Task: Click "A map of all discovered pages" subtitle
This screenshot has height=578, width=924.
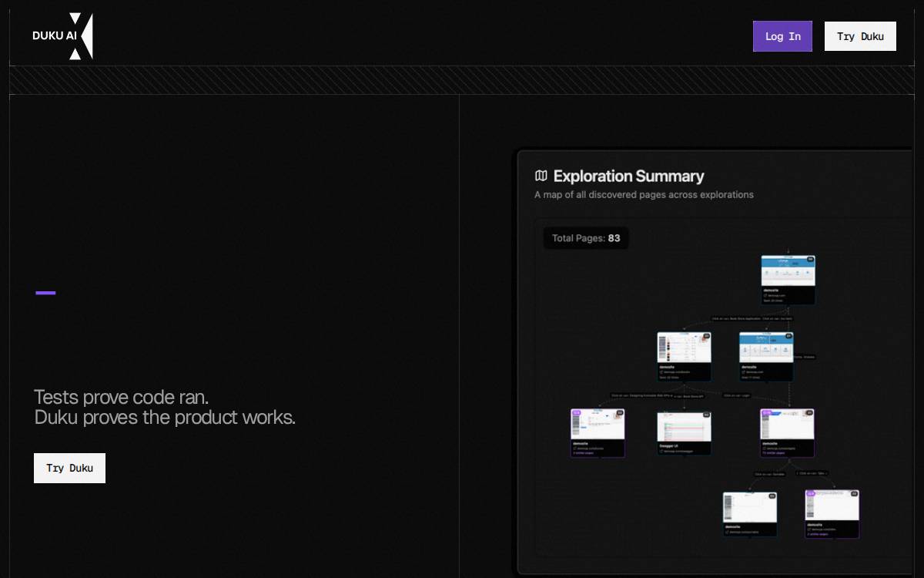Action: [644, 195]
